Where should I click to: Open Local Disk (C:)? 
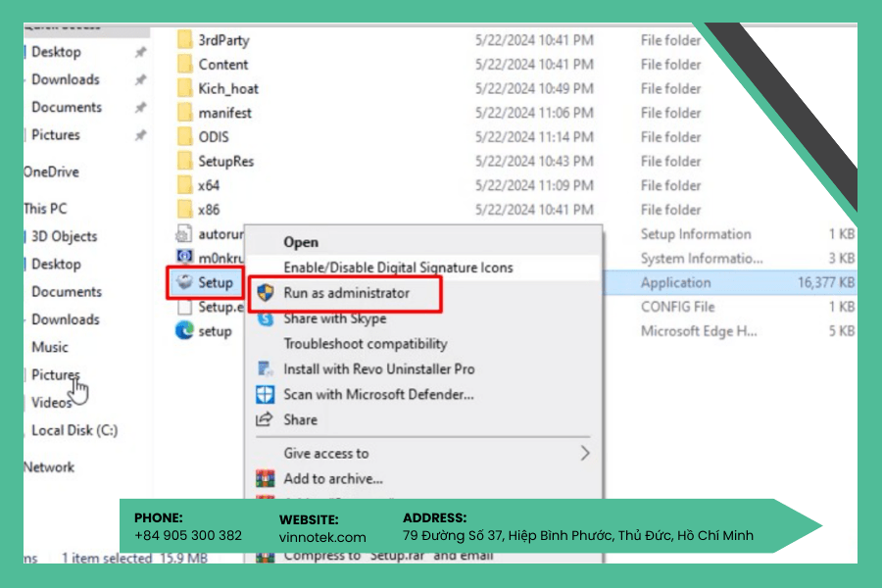[x=74, y=430]
